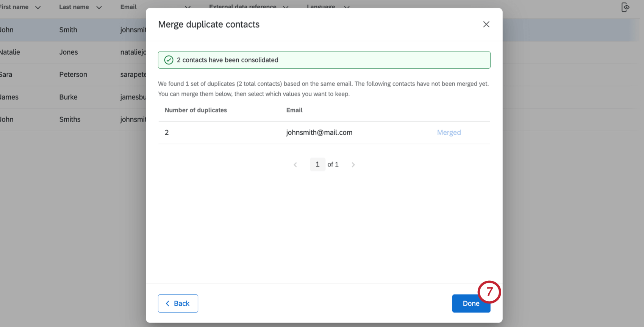Go to the previous page of duplicates
Screen dimensions: 644x327
(x=295, y=165)
